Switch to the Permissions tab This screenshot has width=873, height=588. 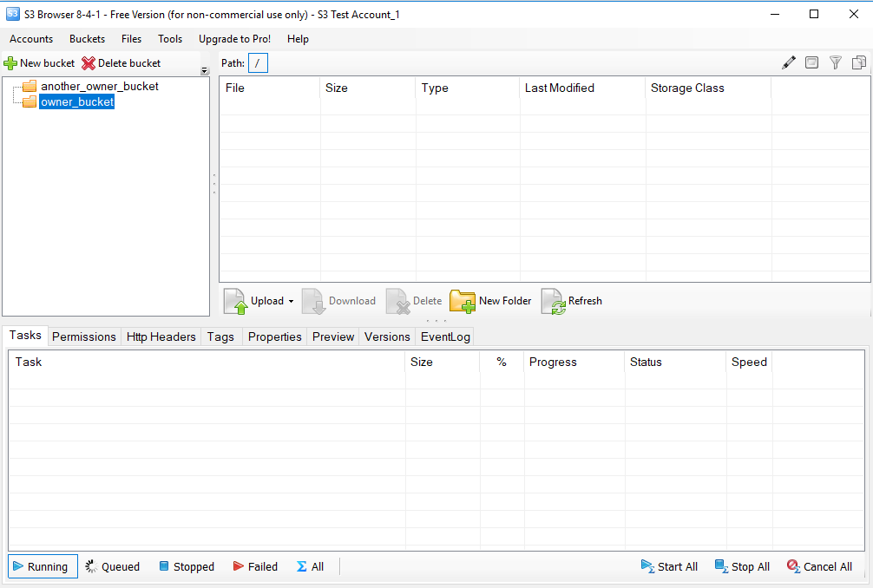[x=83, y=336]
